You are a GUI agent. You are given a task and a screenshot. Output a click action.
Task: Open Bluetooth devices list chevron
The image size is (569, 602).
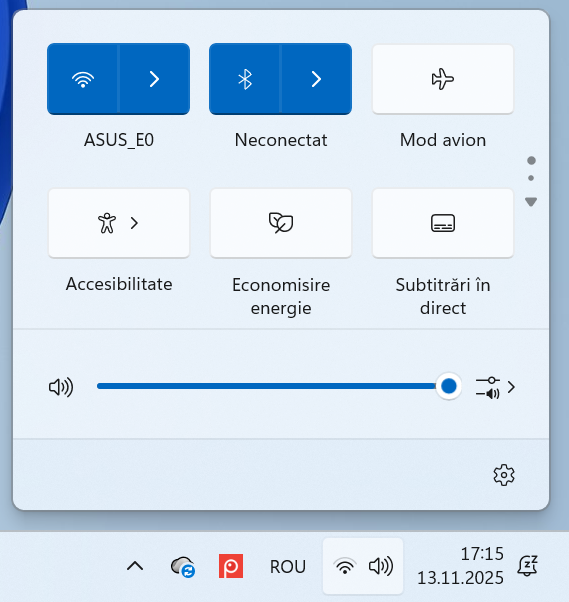316,79
